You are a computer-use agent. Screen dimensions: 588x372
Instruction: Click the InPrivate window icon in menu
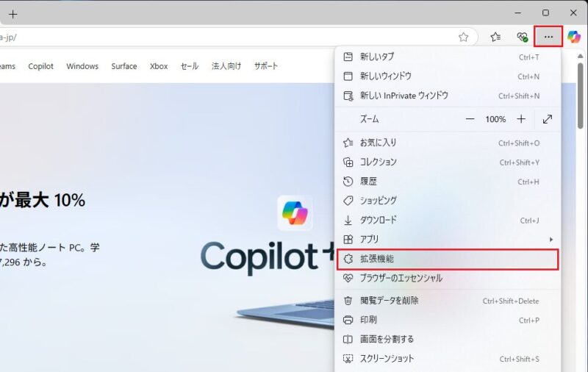point(348,96)
